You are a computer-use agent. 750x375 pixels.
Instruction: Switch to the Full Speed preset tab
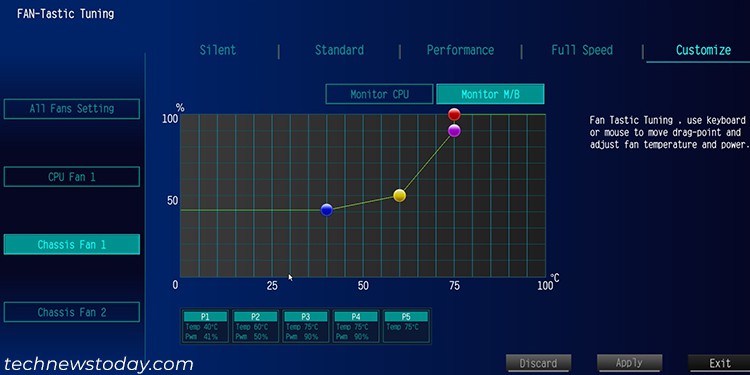tap(582, 50)
